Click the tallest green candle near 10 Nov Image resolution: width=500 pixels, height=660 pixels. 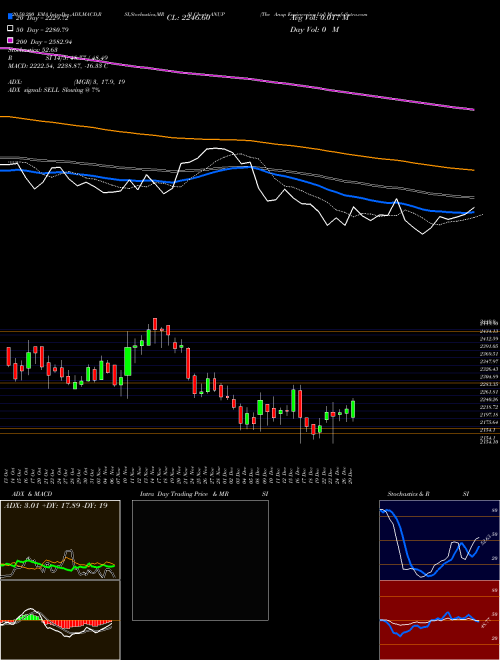pyautogui.click(x=128, y=361)
